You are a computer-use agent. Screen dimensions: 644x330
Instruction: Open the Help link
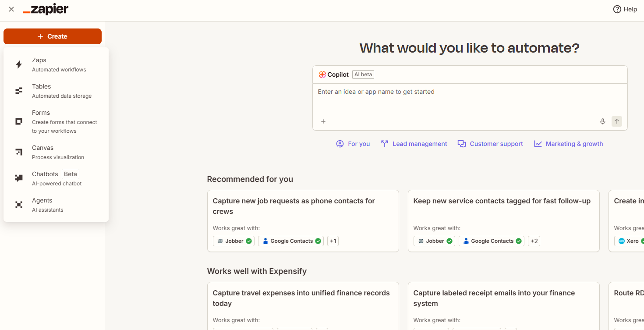tap(625, 9)
